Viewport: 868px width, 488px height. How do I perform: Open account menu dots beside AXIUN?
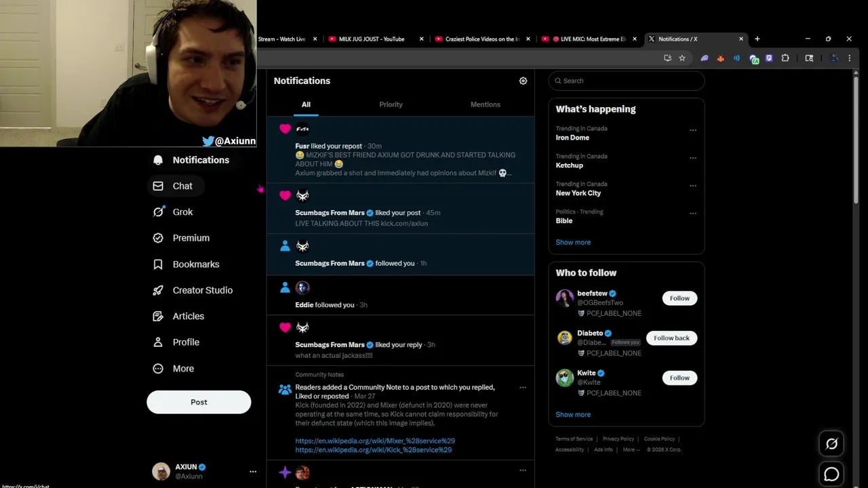253,472
